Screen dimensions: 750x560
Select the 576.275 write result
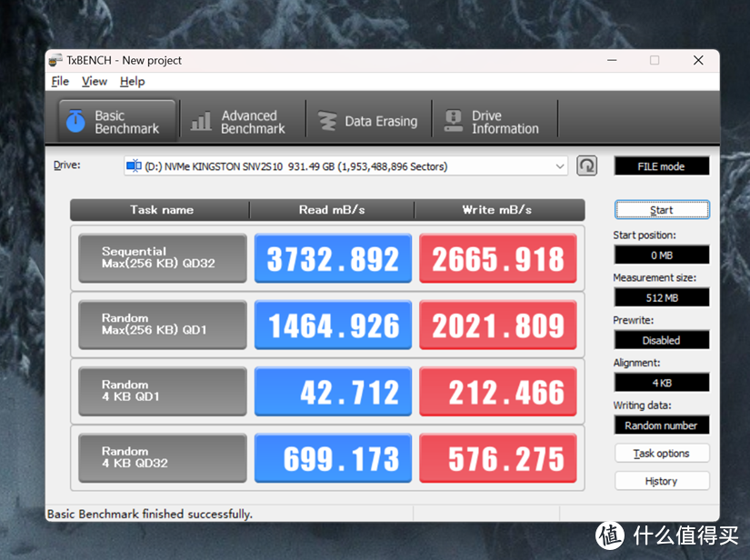(498, 457)
